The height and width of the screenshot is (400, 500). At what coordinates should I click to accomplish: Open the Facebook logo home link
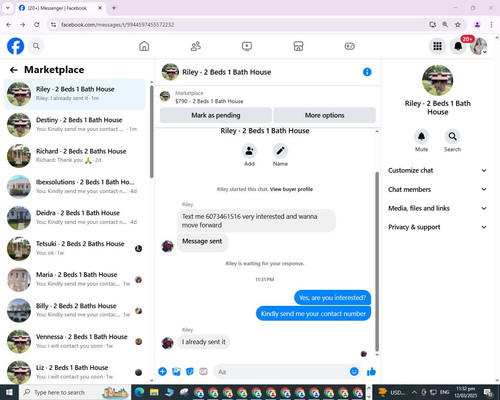pos(15,46)
